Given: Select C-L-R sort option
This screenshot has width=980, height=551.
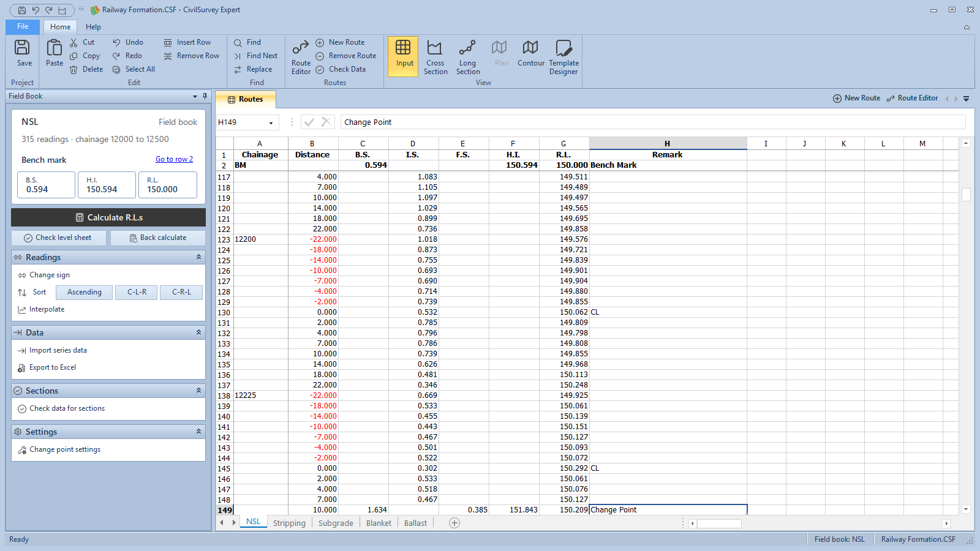Looking at the screenshot, I should click(137, 292).
